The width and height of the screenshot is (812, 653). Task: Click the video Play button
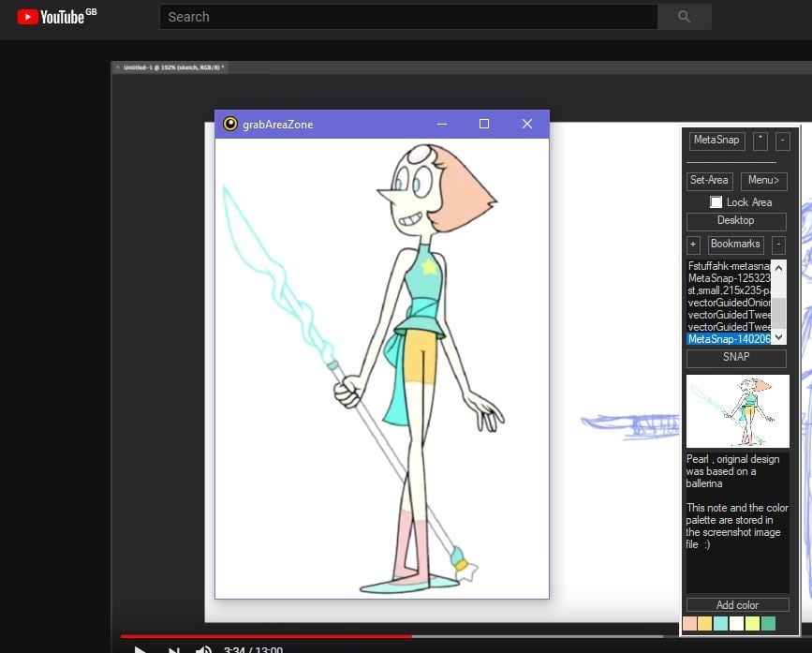[140, 649]
